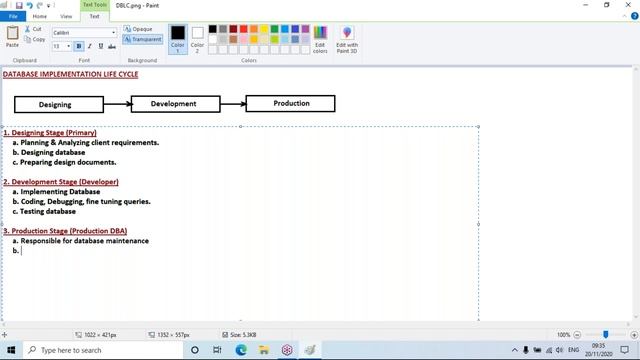Click 'Responsible for database maintenance' line
This screenshot has width=640, height=360.
[84, 241]
